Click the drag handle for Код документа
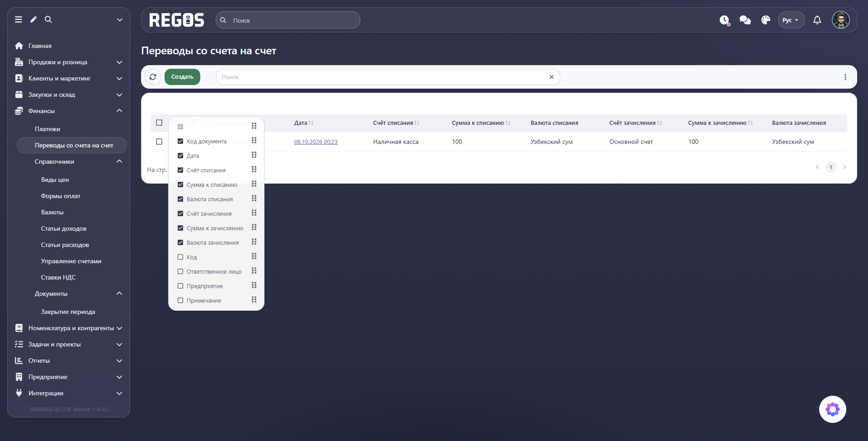The image size is (868, 441). pyautogui.click(x=254, y=141)
